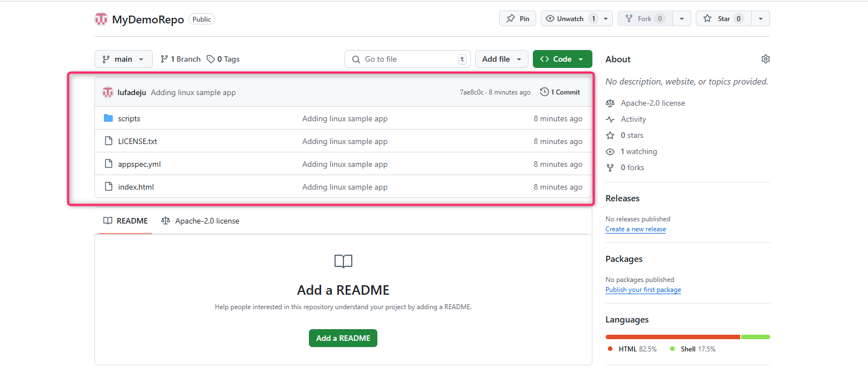This screenshot has width=868, height=367.
Task: Click the Go to file search field
Action: tap(407, 59)
